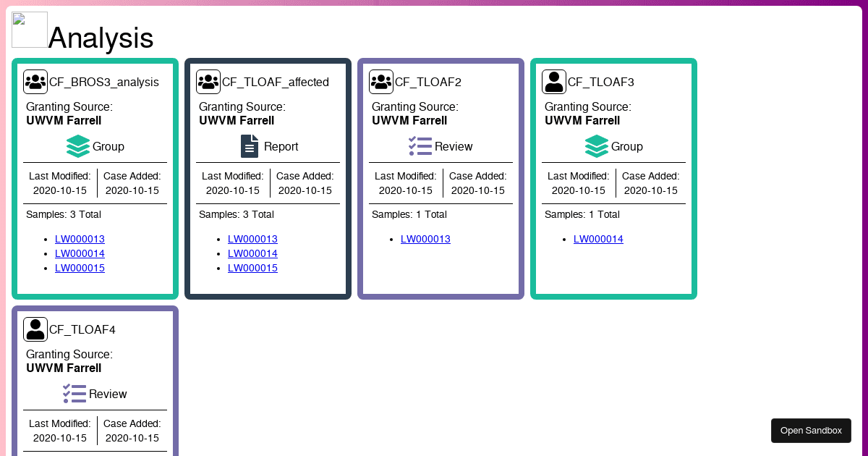The image size is (868, 456).
Task: Click the Open Sandbox button
Action: coord(811,430)
